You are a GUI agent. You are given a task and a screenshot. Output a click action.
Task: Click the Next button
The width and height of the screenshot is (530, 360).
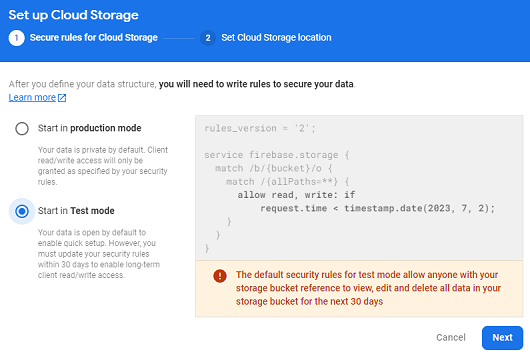point(502,338)
